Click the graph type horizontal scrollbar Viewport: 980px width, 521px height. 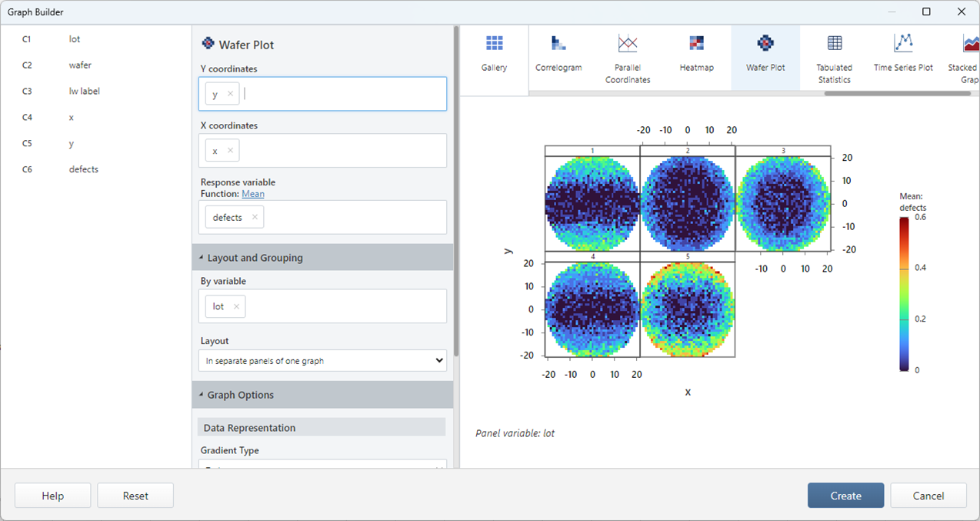pyautogui.click(x=897, y=94)
